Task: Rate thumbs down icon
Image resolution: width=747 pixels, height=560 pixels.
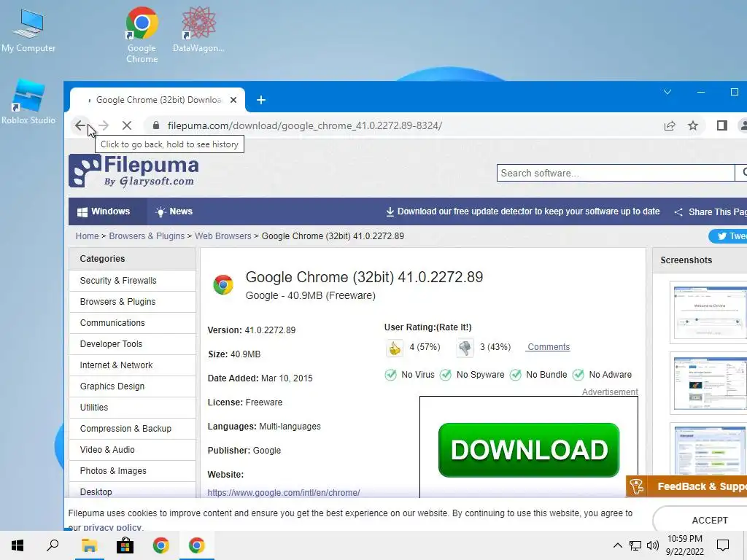Action: (465, 348)
